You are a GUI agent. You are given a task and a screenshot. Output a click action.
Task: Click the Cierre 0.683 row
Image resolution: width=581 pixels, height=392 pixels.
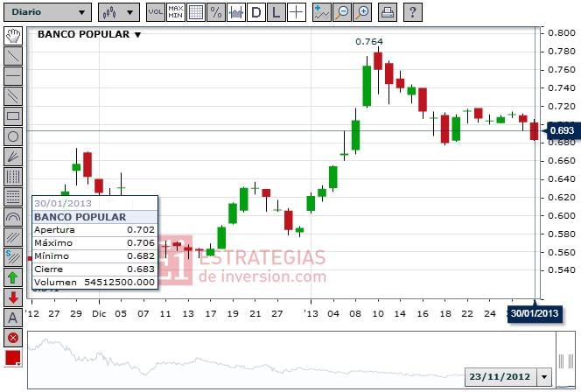tap(94, 269)
